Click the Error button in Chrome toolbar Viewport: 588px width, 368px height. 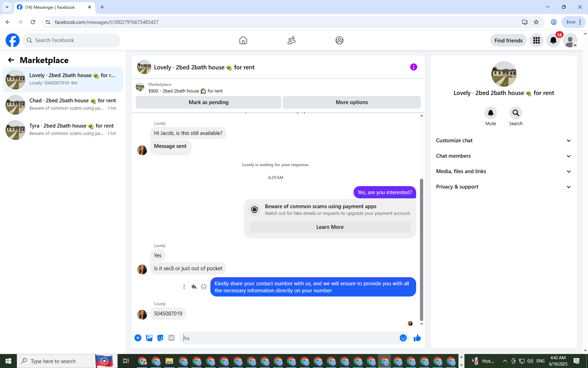pos(574,22)
